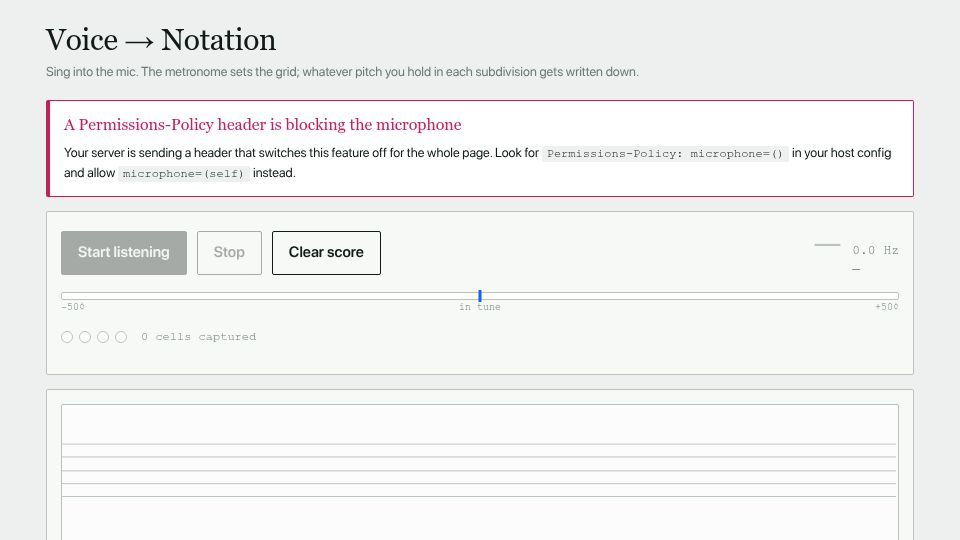The image size is (960, 540).
Task: Click the Start listening button
Action: click(124, 253)
